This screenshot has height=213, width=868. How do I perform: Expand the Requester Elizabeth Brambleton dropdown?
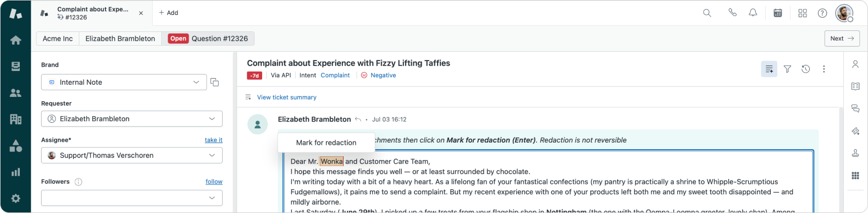[x=131, y=119]
